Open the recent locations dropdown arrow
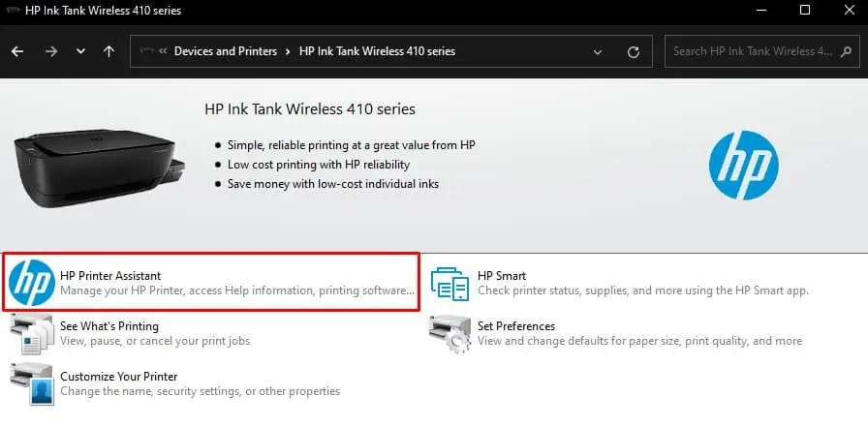 tap(80, 51)
